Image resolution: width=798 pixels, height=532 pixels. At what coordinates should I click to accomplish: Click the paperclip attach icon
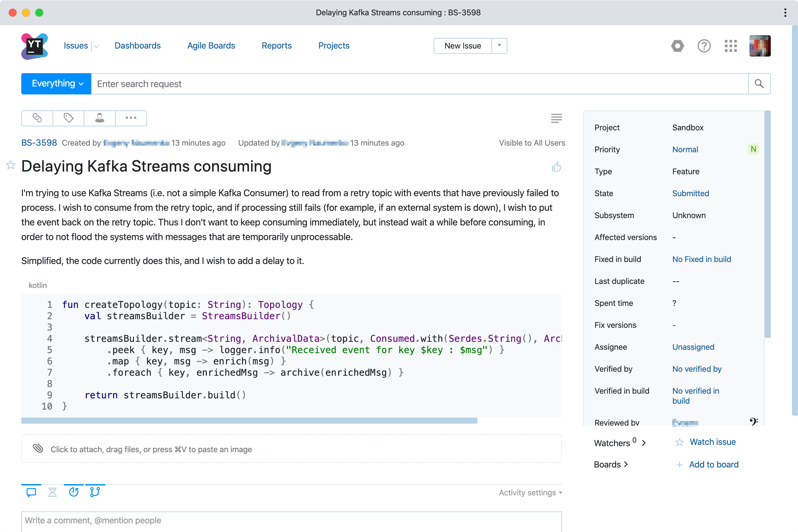pyautogui.click(x=38, y=449)
